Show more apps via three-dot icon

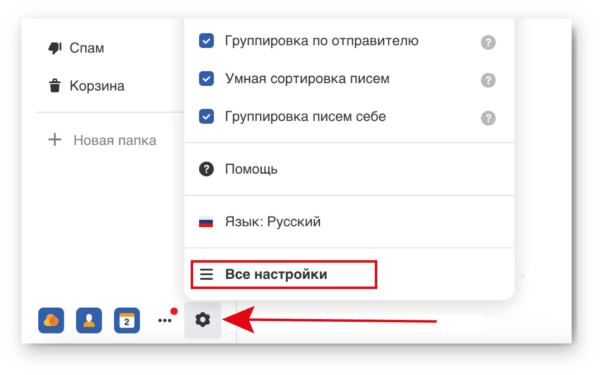(165, 320)
